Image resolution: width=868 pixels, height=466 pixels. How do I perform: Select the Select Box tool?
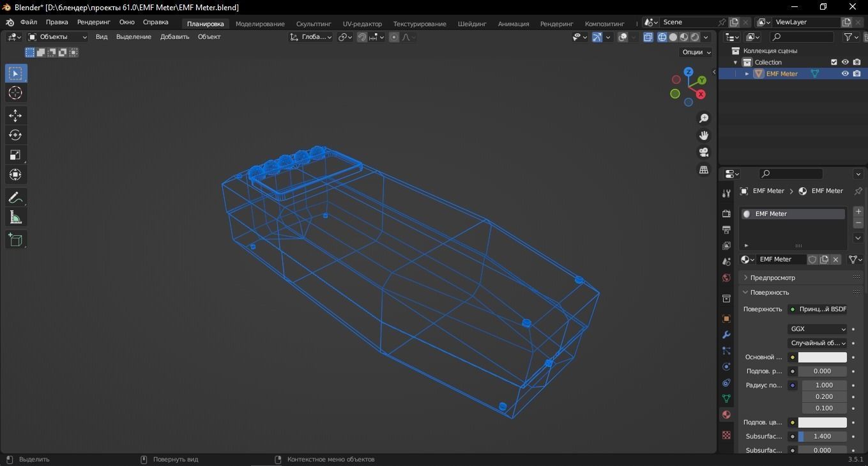tap(16, 74)
